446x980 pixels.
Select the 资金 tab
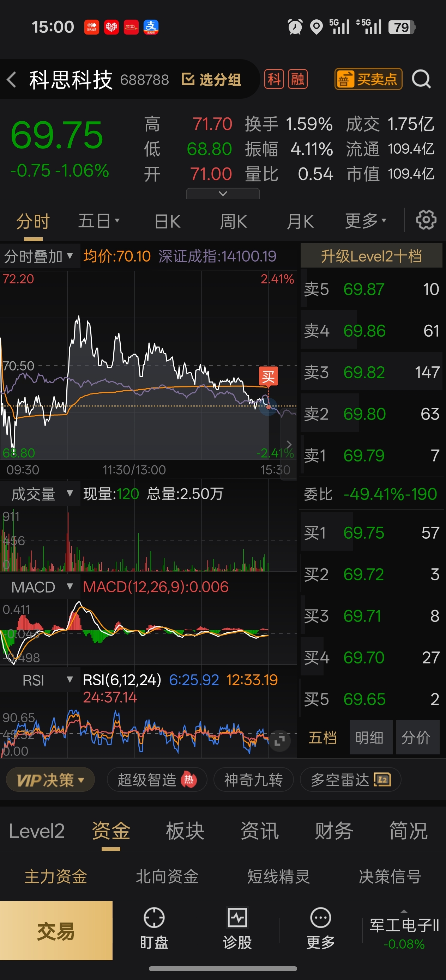tap(111, 831)
